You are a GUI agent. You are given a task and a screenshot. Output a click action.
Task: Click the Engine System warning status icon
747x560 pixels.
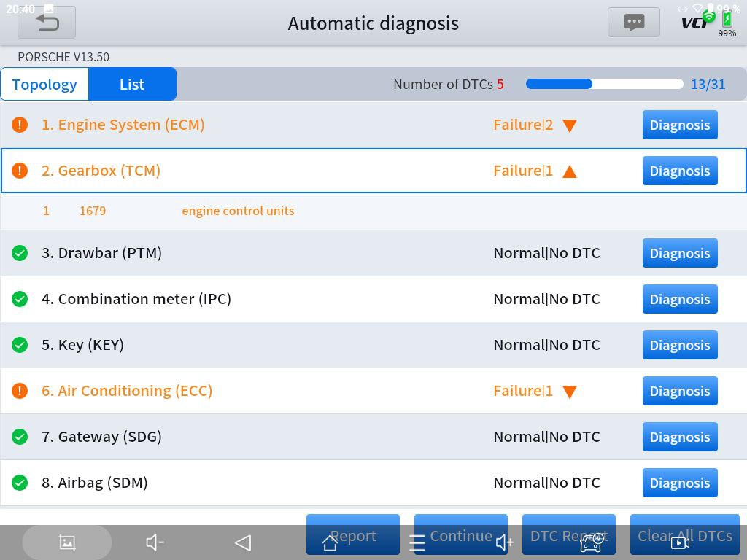coord(20,125)
